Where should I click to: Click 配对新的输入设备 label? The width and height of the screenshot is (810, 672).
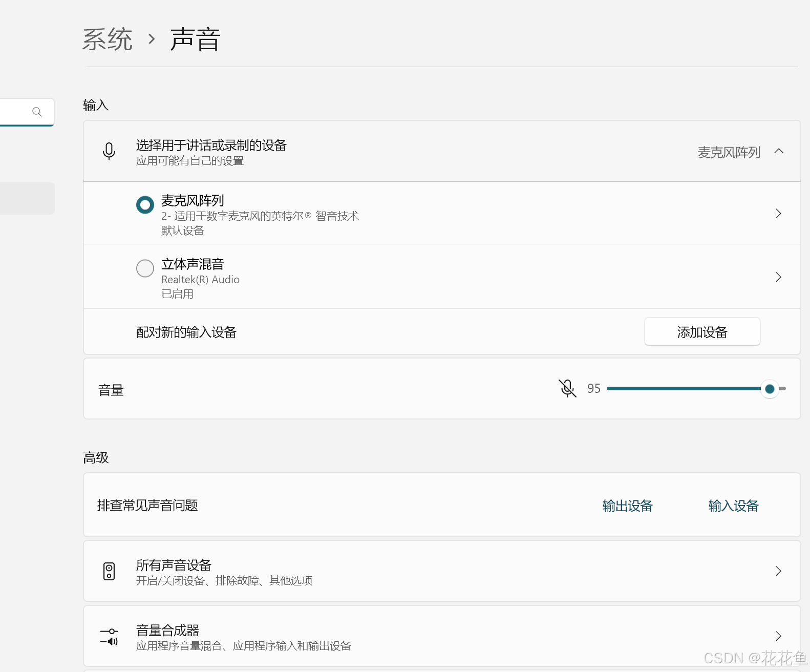[186, 332]
